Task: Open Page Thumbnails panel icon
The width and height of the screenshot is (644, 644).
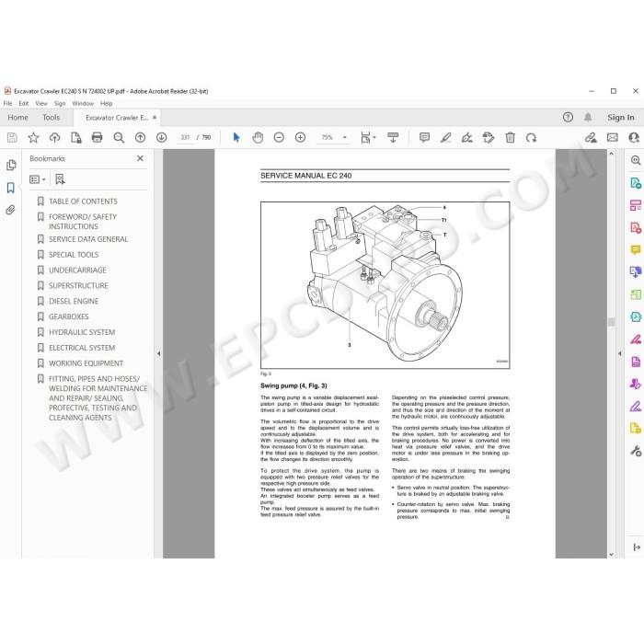Action: (11, 165)
